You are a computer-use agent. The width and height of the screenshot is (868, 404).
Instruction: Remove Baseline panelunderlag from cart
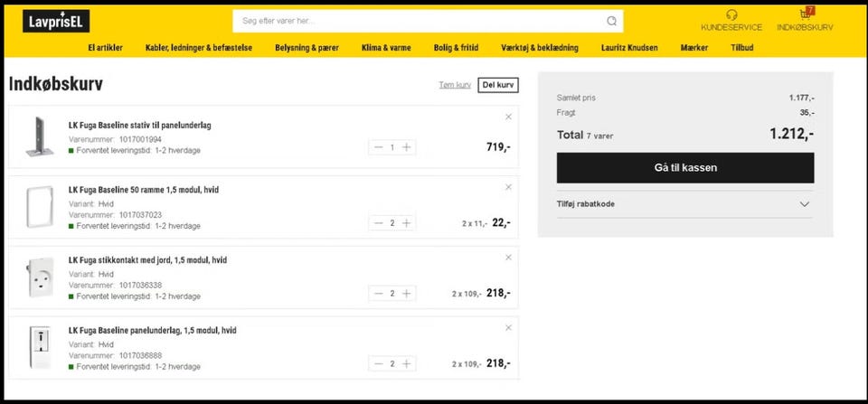(508, 327)
